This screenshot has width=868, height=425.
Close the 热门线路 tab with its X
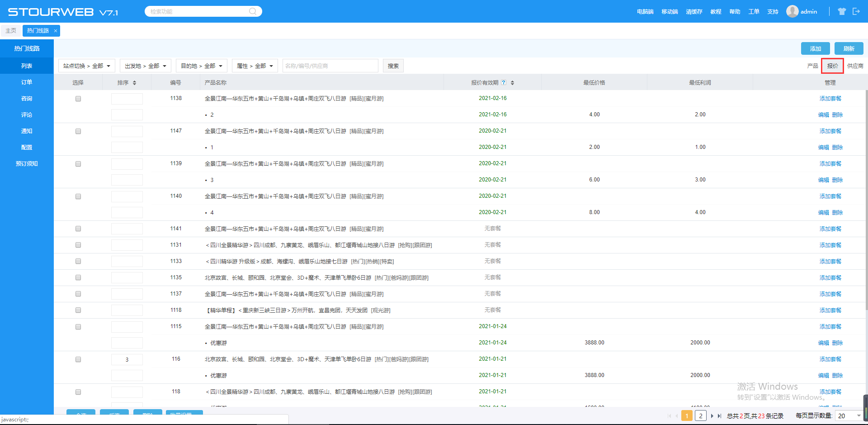(56, 31)
